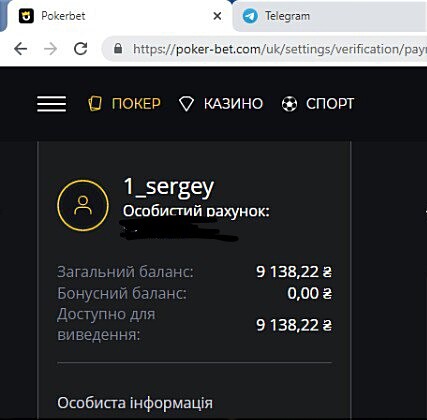Click the casino diamond icon
427x420 pixels.
point(186,104)
